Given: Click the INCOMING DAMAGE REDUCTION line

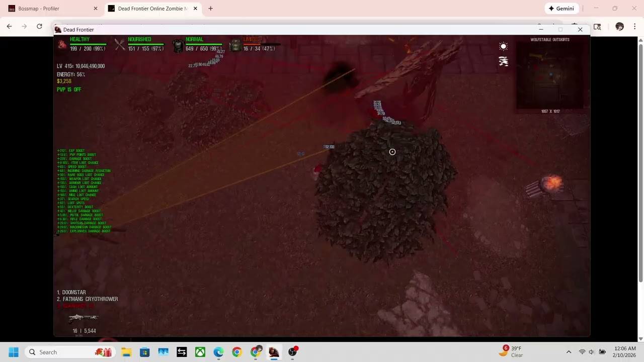Looking at the screenshot, I should tap(84, 171).
